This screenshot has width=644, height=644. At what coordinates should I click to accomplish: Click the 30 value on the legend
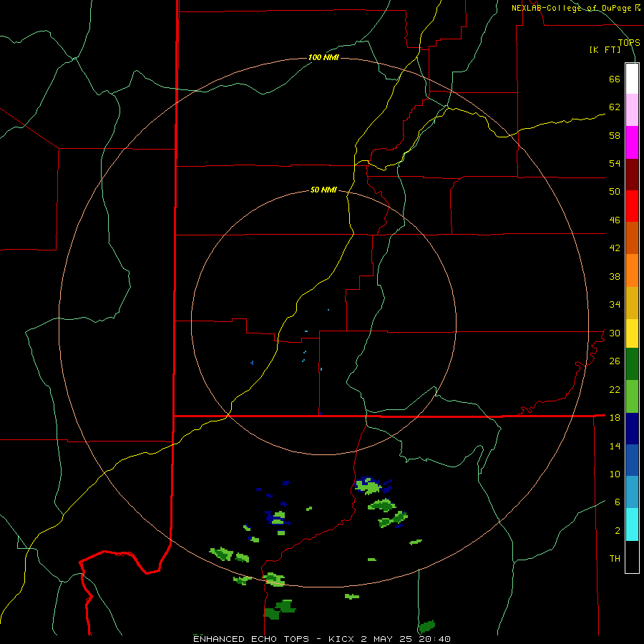pyautogui.click(x=615, y=333)
